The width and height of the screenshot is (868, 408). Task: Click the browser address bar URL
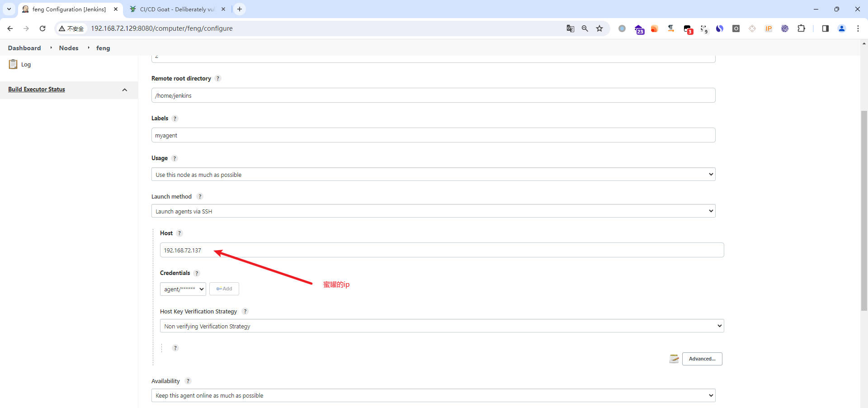coord(162,28)
